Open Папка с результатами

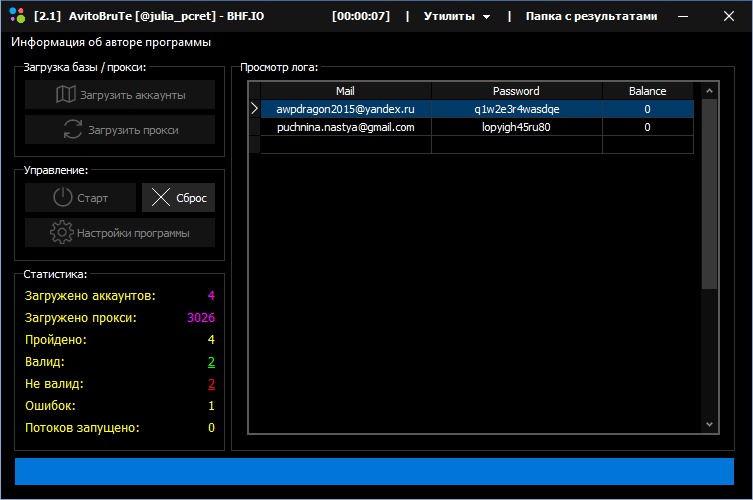click(591, 16)
